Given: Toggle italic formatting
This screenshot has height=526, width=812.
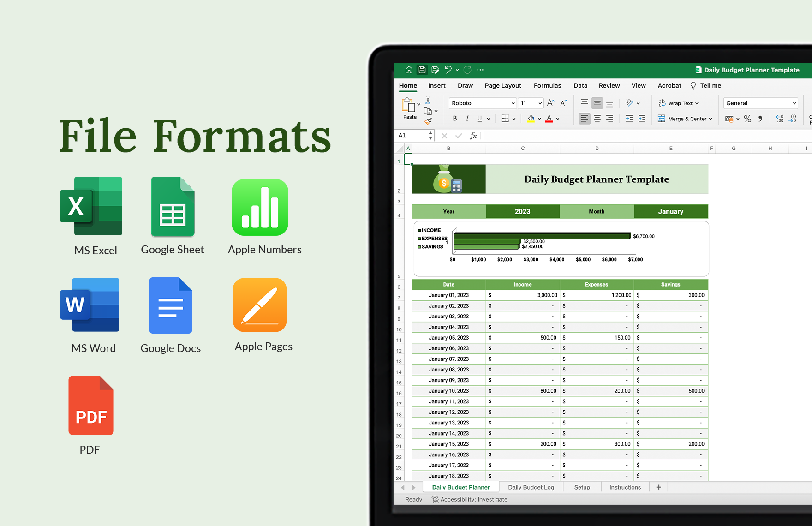Looking at the screenshot, I should click(467, 119).
